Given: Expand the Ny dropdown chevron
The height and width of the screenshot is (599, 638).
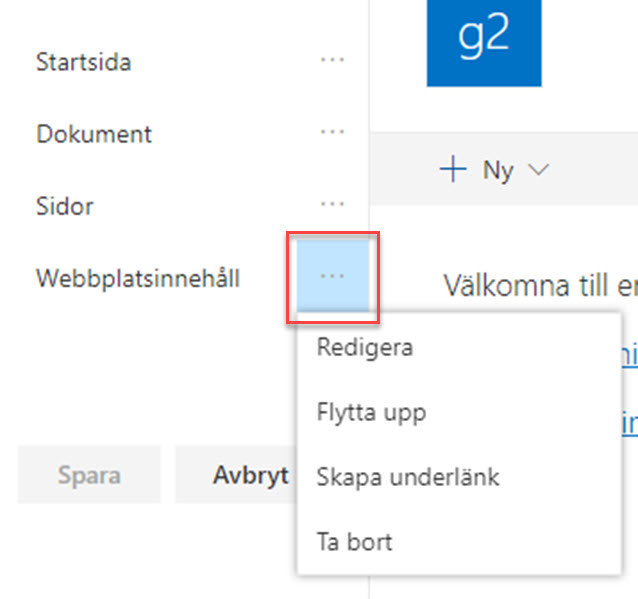Looking at the screenshot, I should (x=538, y=170).
